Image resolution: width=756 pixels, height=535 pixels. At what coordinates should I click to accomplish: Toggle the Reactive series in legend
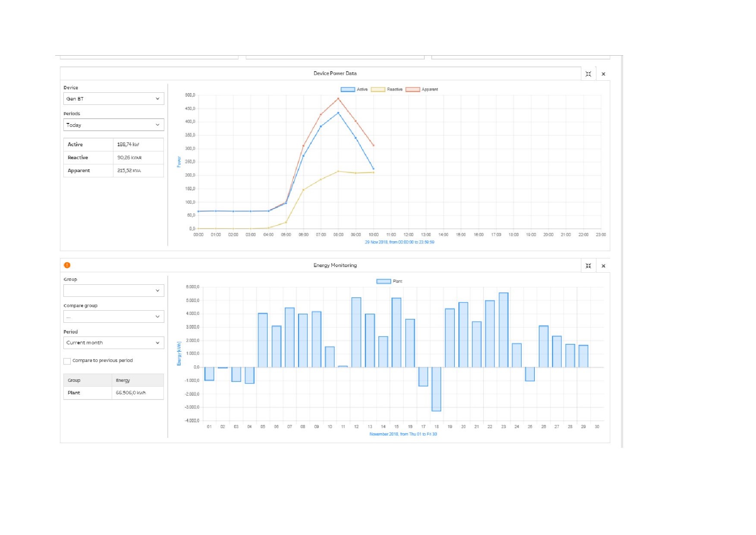(387, 89)
